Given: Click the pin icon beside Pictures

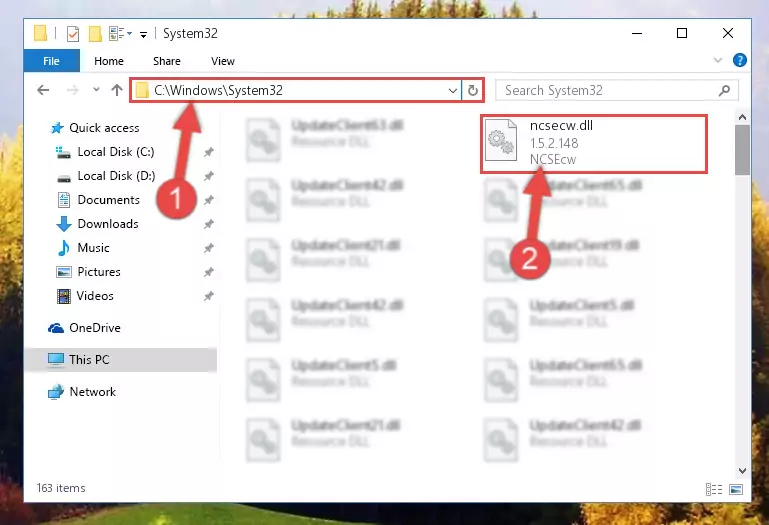Looking at the screenshot, I should pyautogui.click(x=209, y=272).
